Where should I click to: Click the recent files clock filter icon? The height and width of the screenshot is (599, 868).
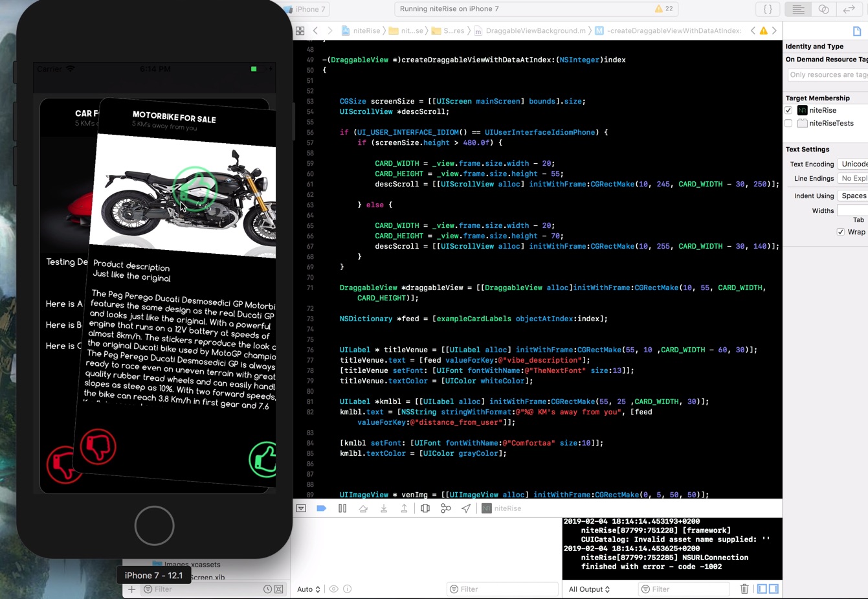267,589
